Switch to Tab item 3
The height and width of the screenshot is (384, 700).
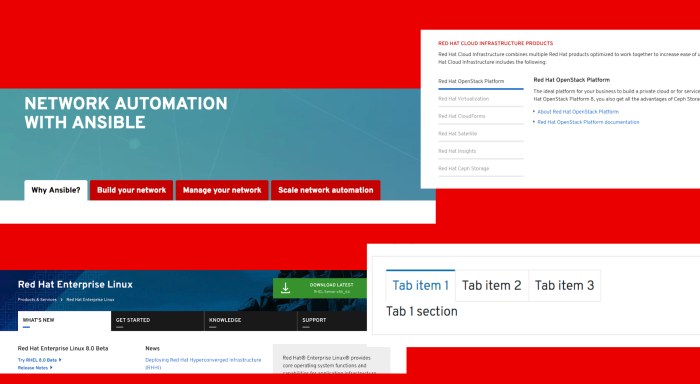pos(564,285)
